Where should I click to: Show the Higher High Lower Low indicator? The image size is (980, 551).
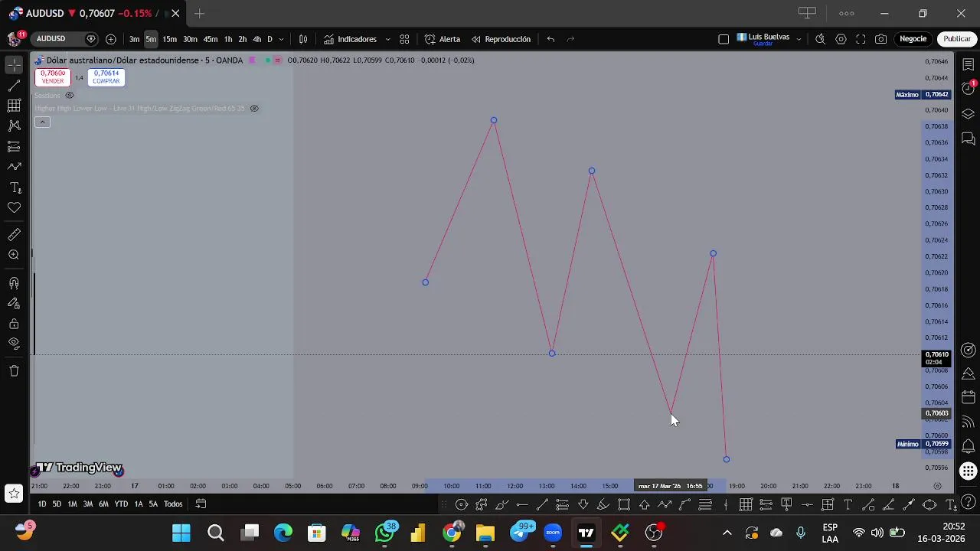pyautogui.click(x=254, y=109)
